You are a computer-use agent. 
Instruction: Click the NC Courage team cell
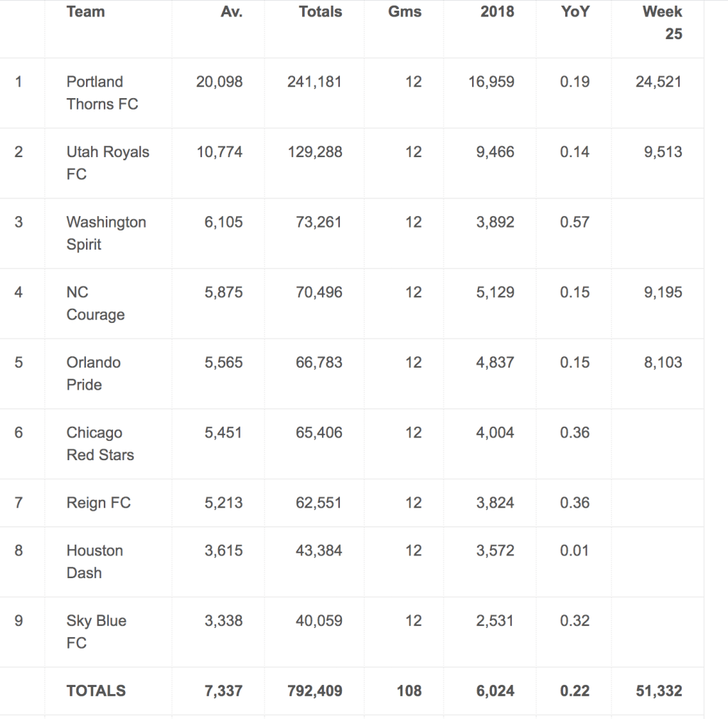(x=95, y=304)
